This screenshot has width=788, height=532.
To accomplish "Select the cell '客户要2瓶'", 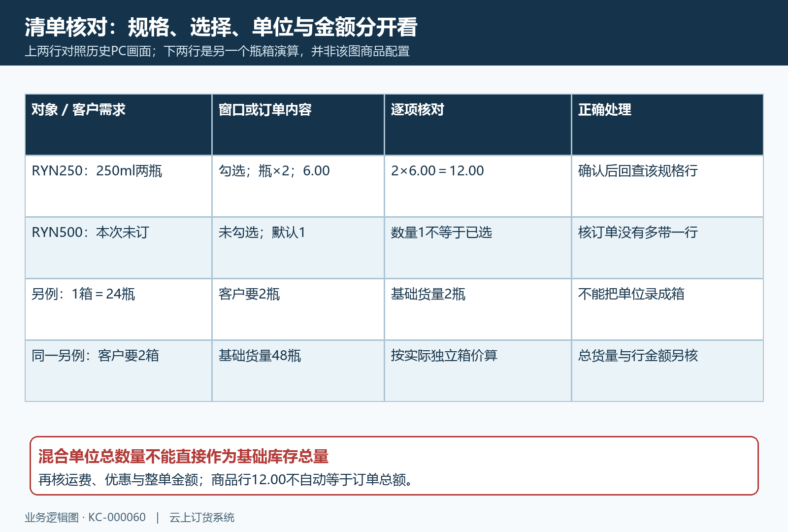I will pos(298,309).
